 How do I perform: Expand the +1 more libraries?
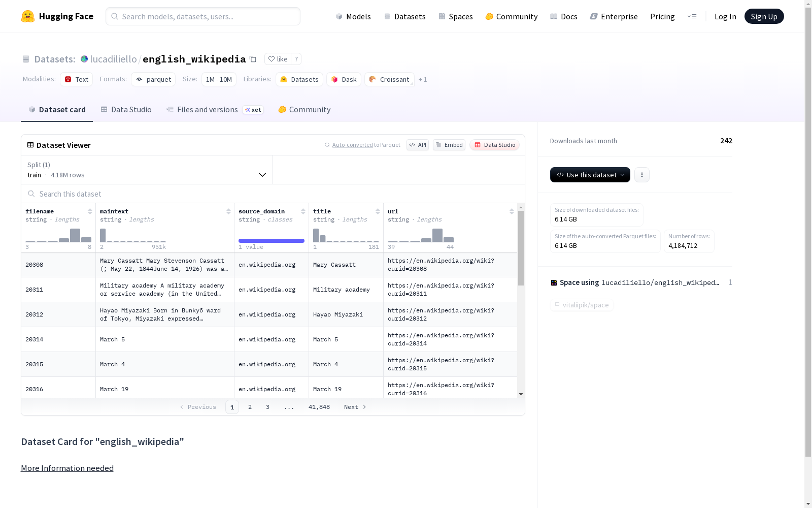423,80
